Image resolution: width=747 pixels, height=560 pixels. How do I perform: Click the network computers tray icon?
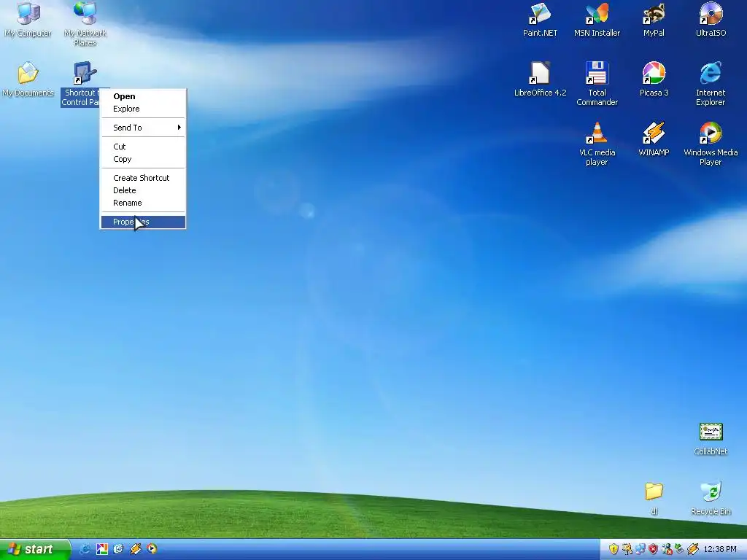pos(640,549)
